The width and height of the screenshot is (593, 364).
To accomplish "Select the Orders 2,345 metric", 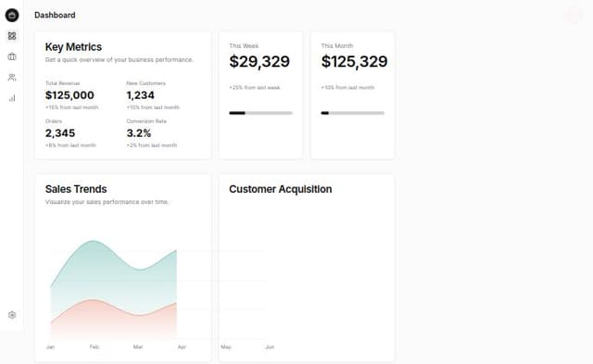I will tap(70, 133).
